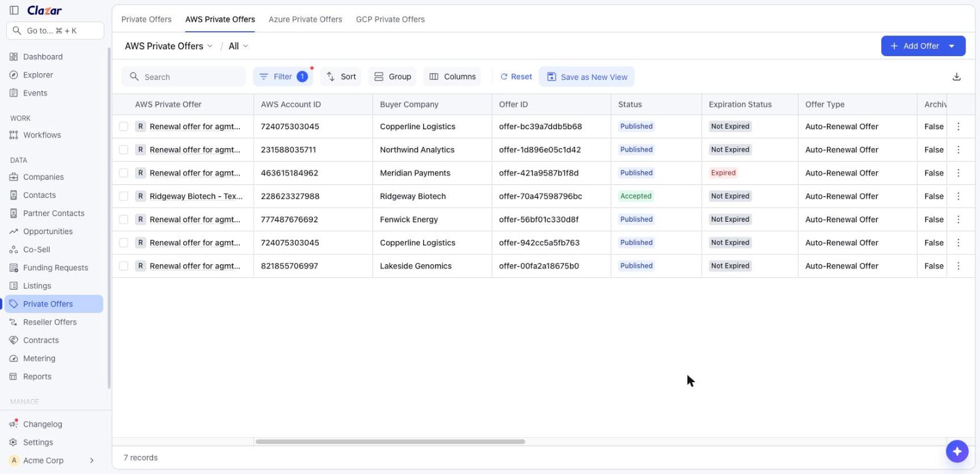Image resolution: width=980 pixels, height=474 pixels.
Task: Open row menu for Fenwick Energy offer
Action: [x=958, y=220]
